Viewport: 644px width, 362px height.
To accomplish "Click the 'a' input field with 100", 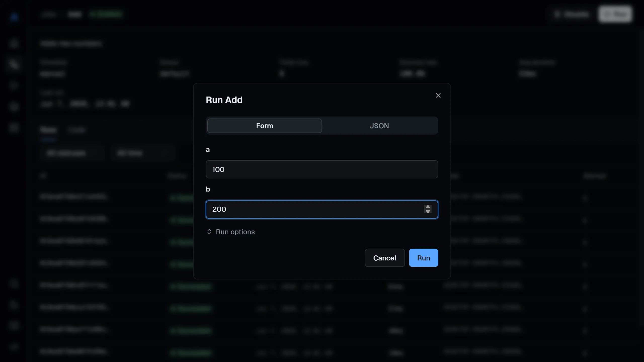I will click(322, 169).
